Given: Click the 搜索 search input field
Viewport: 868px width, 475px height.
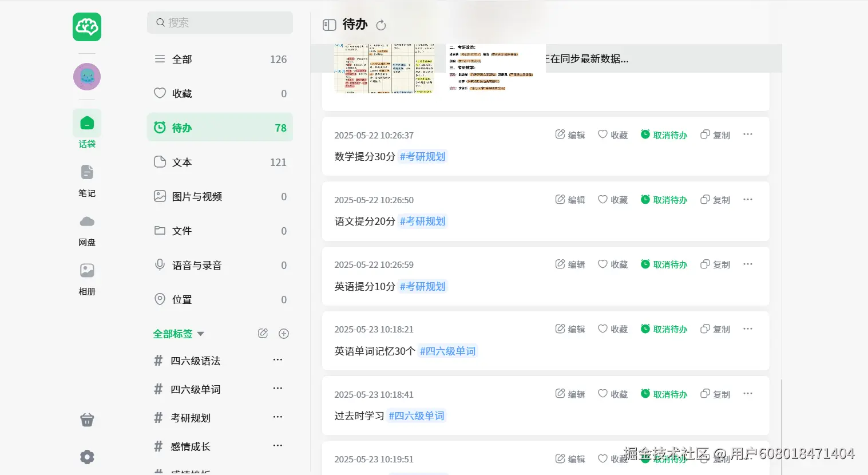Looking at the screenshot, I should pyautogui.click(x=220, y=23).
